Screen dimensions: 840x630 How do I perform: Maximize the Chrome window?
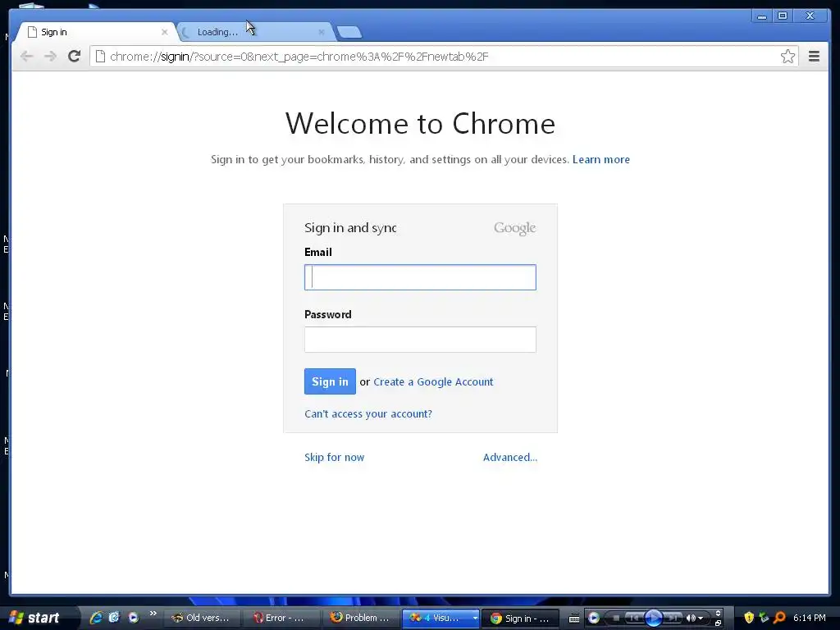(782, 16)
